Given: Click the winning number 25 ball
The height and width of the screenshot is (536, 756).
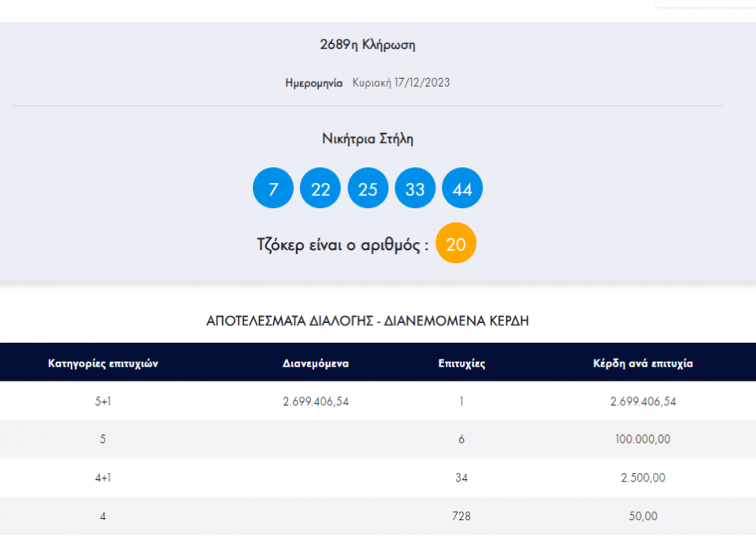Looking at the screenshot, I should click(x=368, y=188).
